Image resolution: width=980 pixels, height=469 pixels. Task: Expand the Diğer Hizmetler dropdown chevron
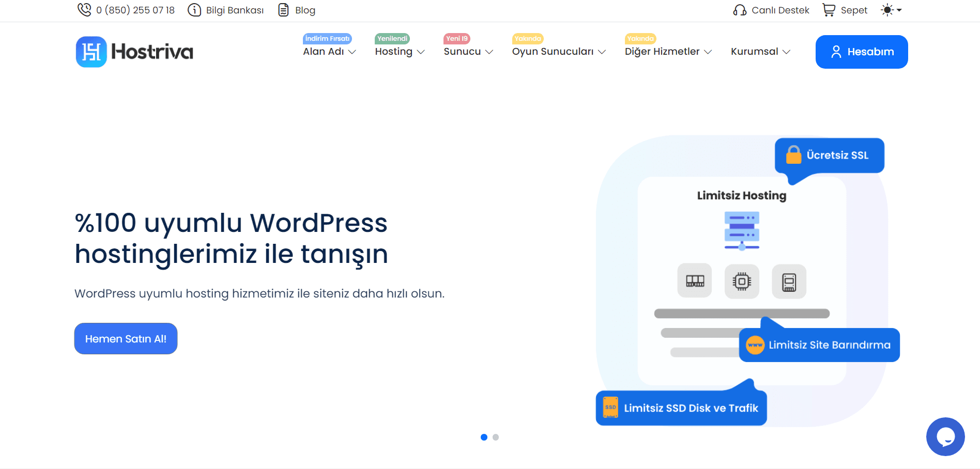708,52
